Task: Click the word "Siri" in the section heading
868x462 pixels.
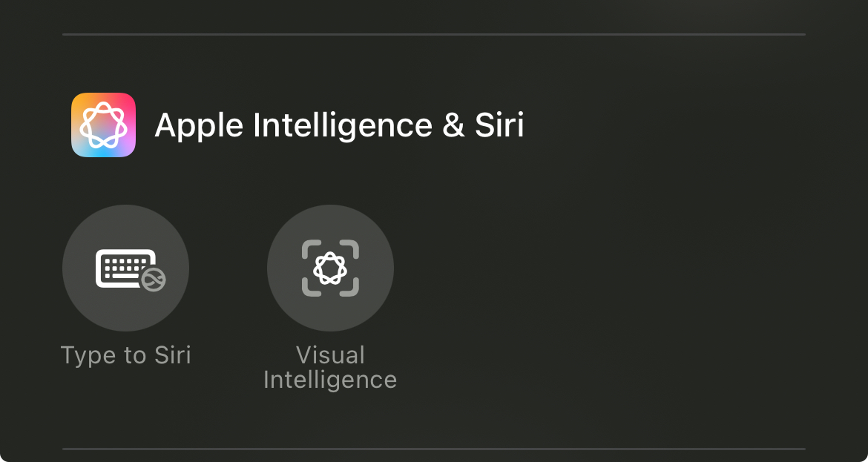Action: (499, 125)
